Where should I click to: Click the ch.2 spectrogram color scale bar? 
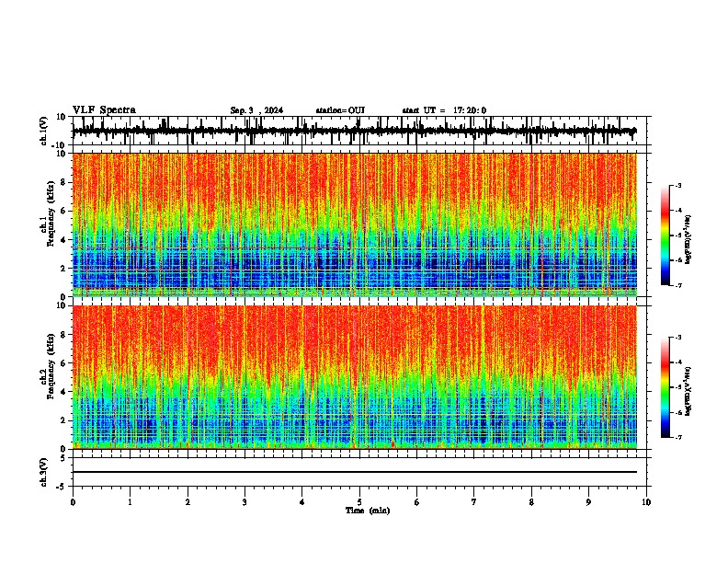[665, 387]
